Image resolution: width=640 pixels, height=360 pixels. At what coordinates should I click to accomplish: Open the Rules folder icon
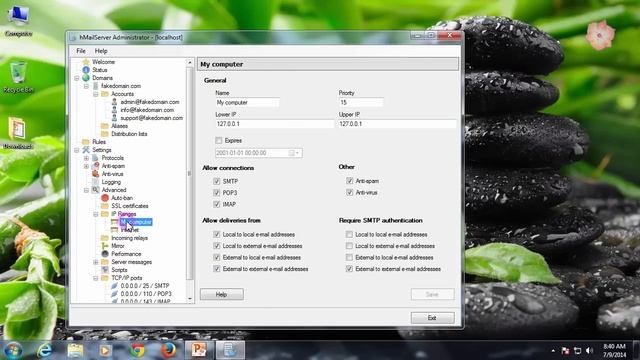[x=86, y=142]
